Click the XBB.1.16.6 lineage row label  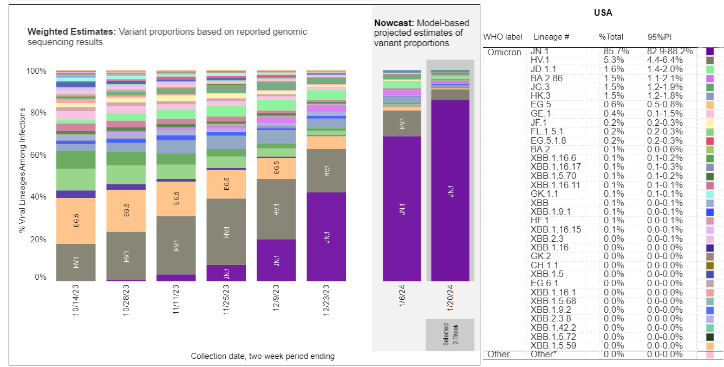point(553,158)
